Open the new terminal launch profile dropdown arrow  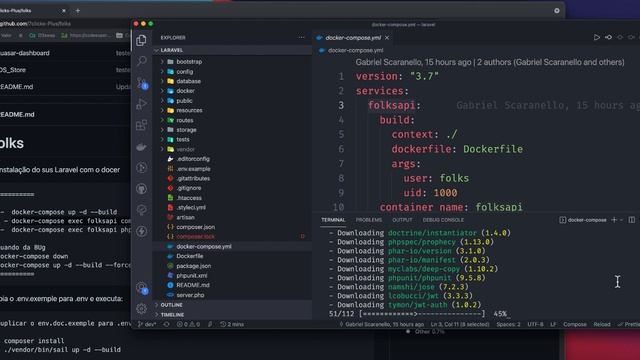622,220
